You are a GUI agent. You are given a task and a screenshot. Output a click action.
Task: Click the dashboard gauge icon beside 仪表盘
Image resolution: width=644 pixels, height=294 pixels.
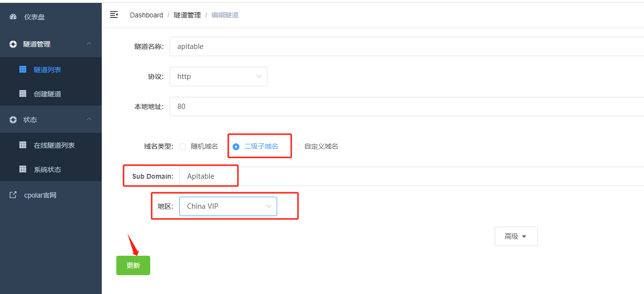(13, 17)
